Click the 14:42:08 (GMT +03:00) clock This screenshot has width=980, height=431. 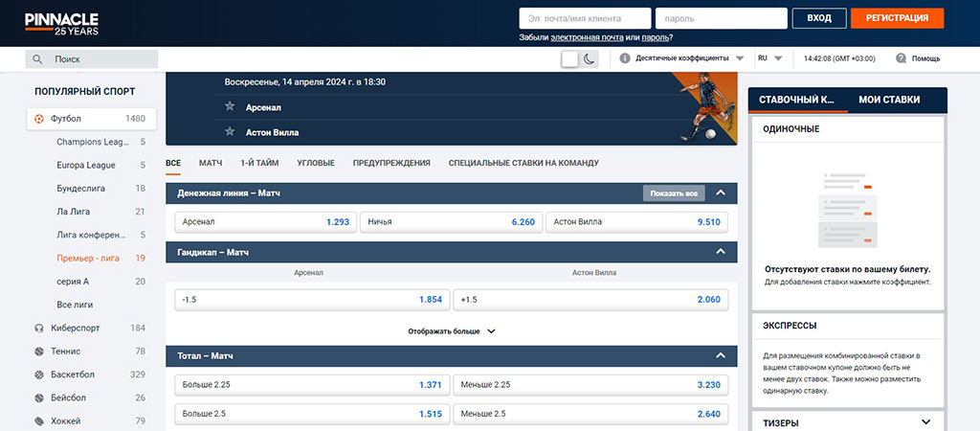point(838,58)
